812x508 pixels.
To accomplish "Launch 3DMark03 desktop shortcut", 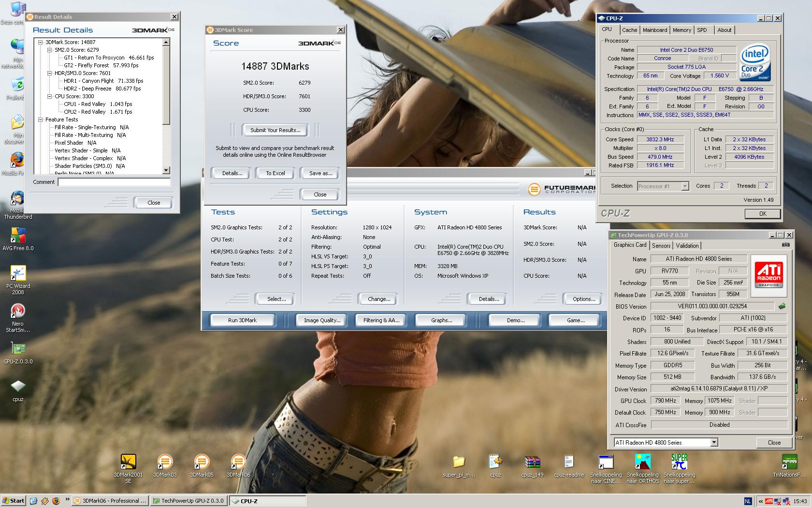I will tap(165, 463).
